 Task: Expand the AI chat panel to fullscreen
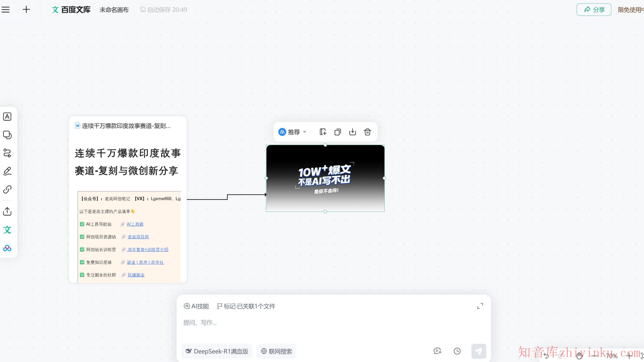click(x=480, y=306)
